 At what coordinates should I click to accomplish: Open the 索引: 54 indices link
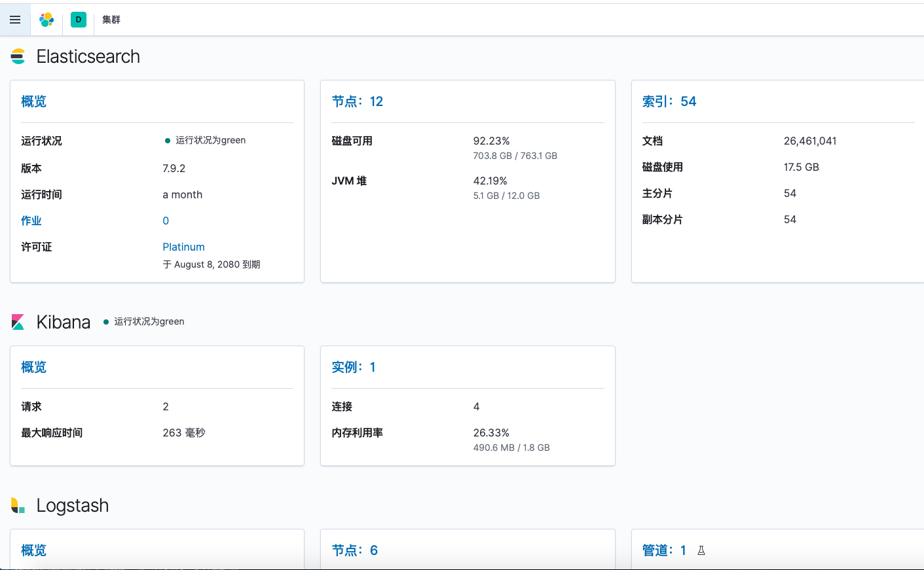pos(669,101)
